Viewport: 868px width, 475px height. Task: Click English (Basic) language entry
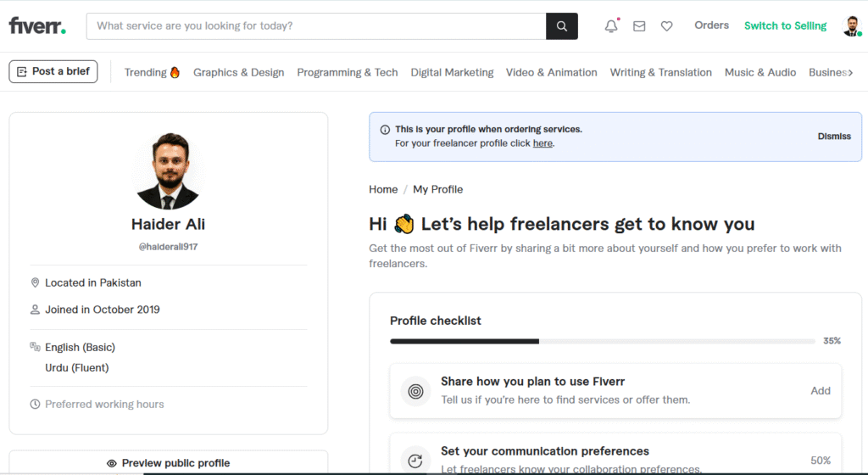[81, 347]
